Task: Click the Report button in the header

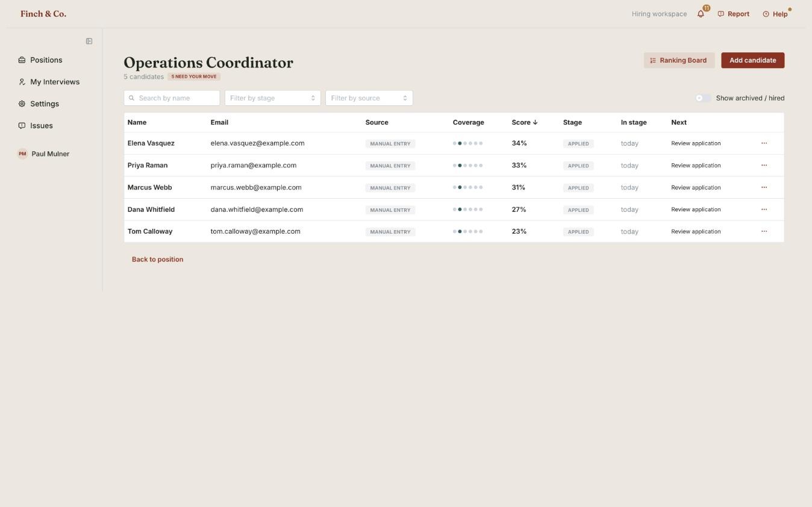Action: coord(734,14)
